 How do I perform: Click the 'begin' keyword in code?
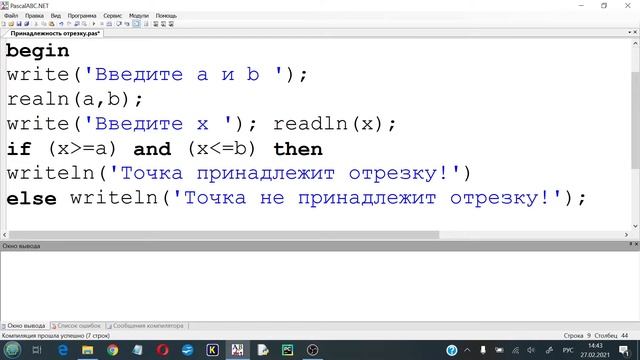38,51
